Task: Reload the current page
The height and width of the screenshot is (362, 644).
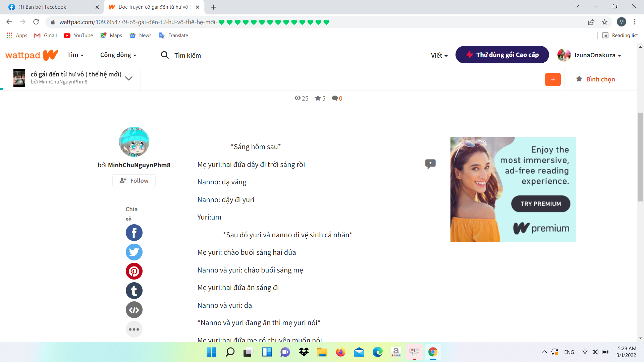Action: pyautogui.click(x=36, y=22)
